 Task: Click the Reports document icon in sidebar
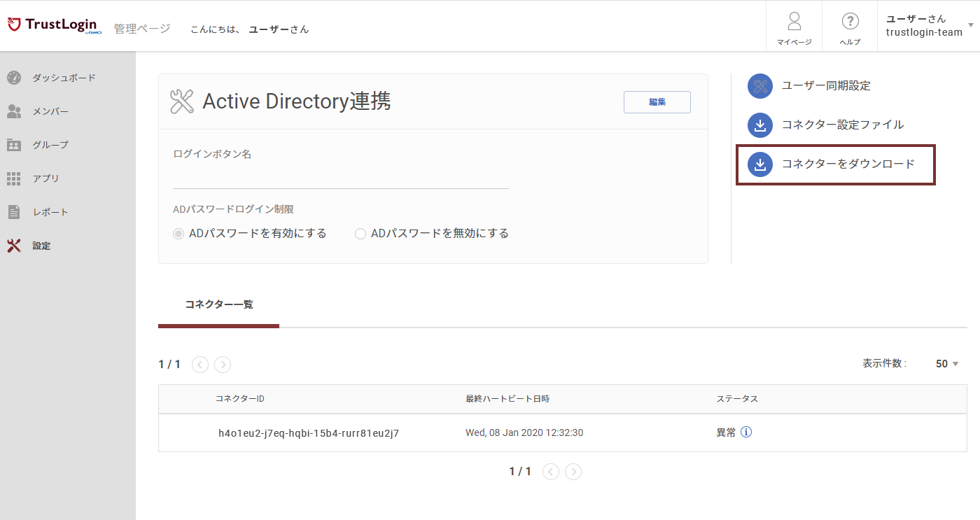(14, 212)
